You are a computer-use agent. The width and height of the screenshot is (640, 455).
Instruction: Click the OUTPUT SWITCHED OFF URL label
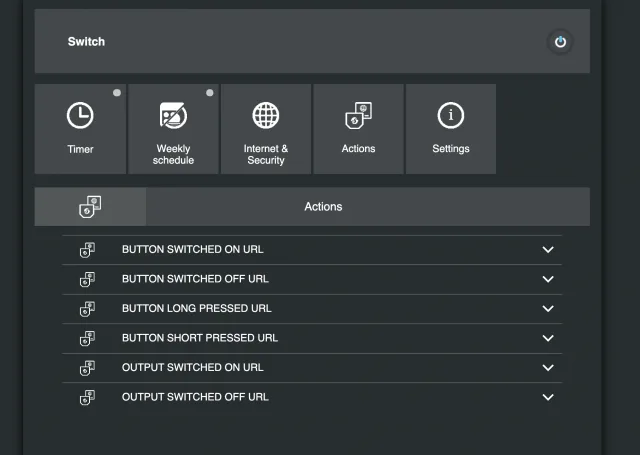[x=195, y=397]
